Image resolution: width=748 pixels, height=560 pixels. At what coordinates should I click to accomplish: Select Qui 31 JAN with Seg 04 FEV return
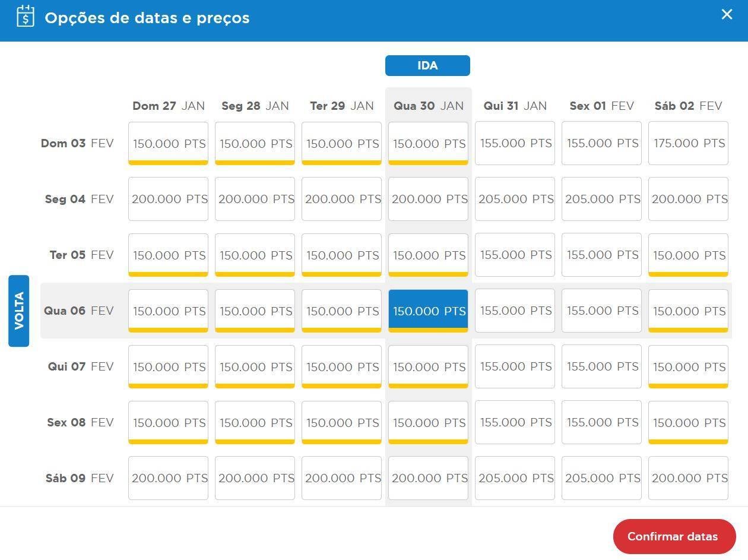point(515,199)
